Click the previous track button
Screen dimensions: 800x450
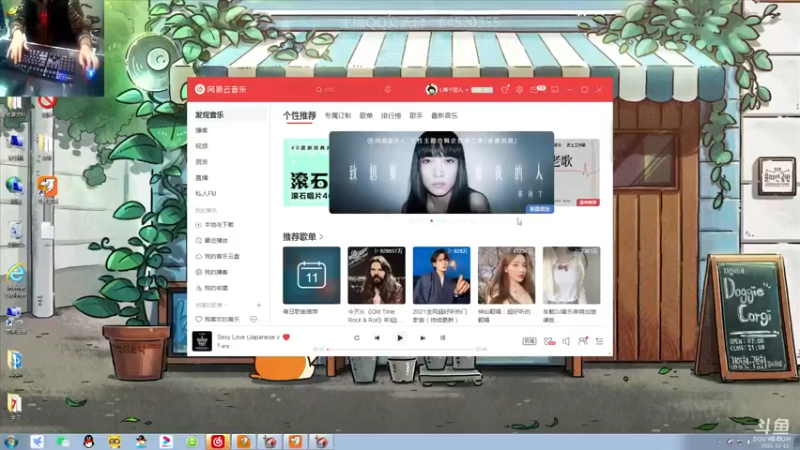(x=377, y=338)
